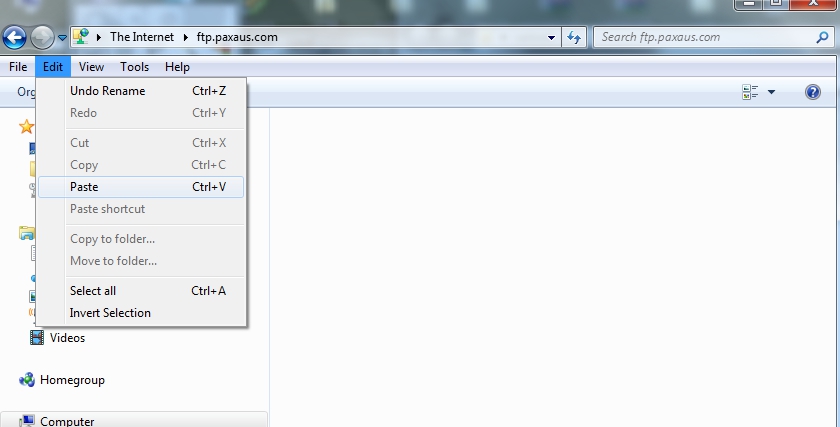Choose Select all from Edit menu
Screen dimensions: 840x427
tap(141, 291)
